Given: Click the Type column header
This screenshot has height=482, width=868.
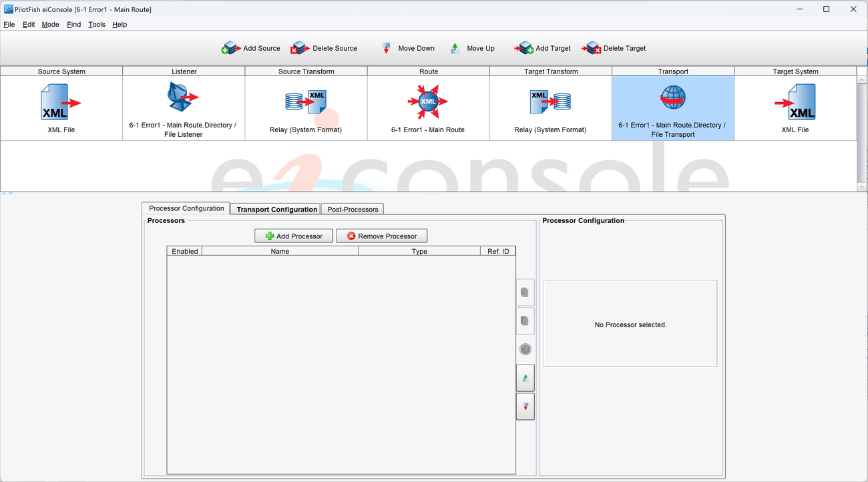Looking at the screenshot, I should point(419,251).
